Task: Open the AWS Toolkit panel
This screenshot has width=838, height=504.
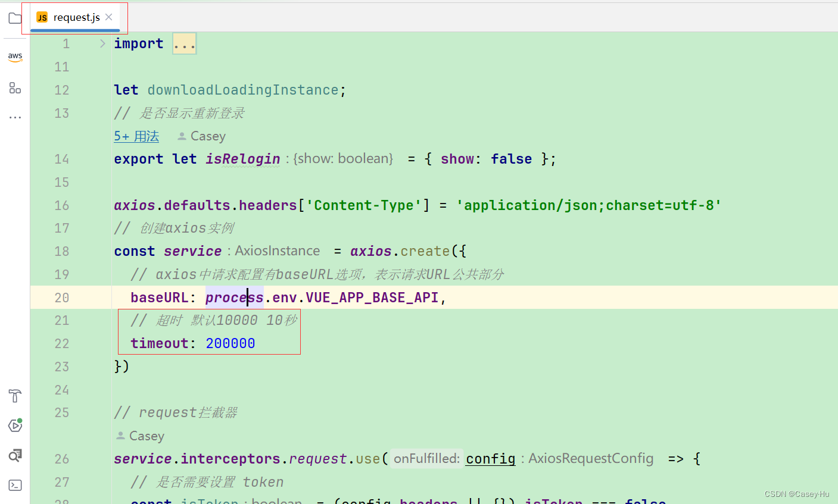Action: [x=15, y=57]
